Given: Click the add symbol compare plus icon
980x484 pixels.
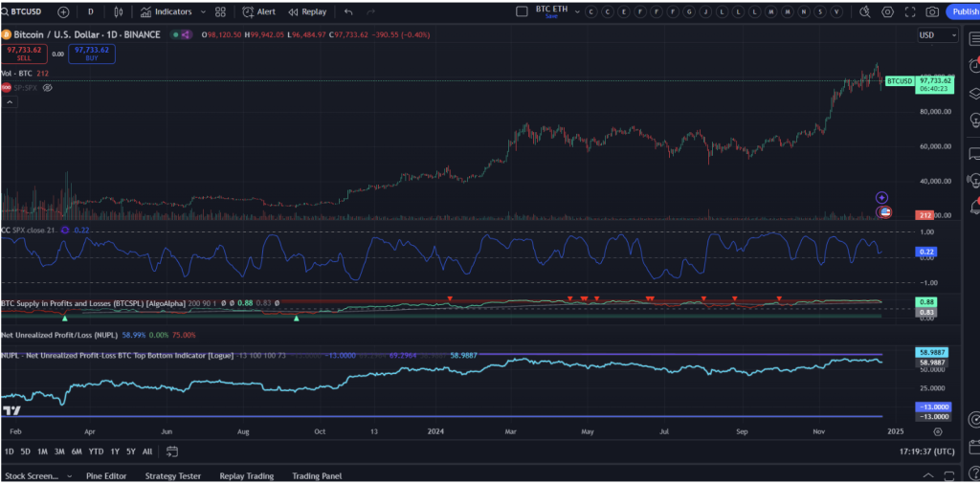Looking at the screenshot, I should [63, 12].
